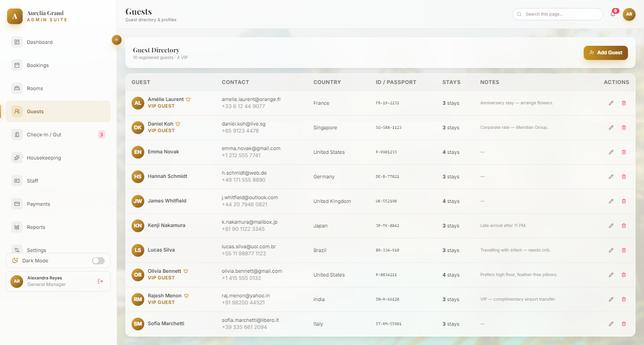Go to Payments
Screen dimensions: 644x345
point(58,204)
